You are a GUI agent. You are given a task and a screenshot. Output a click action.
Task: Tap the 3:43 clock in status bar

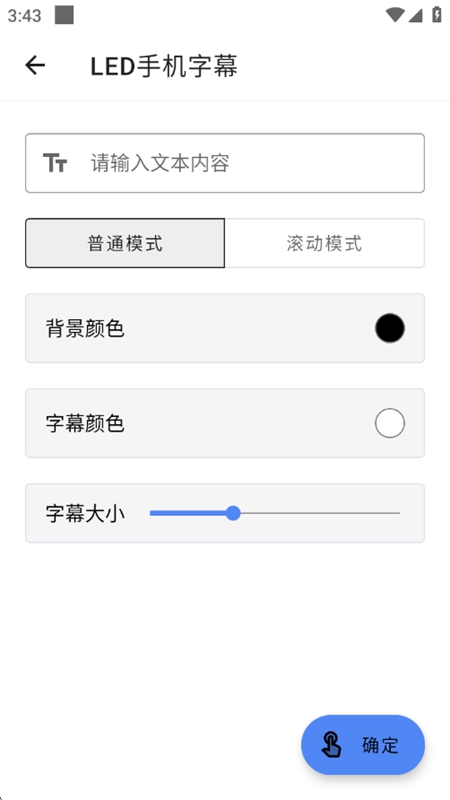tap(24, 16)
